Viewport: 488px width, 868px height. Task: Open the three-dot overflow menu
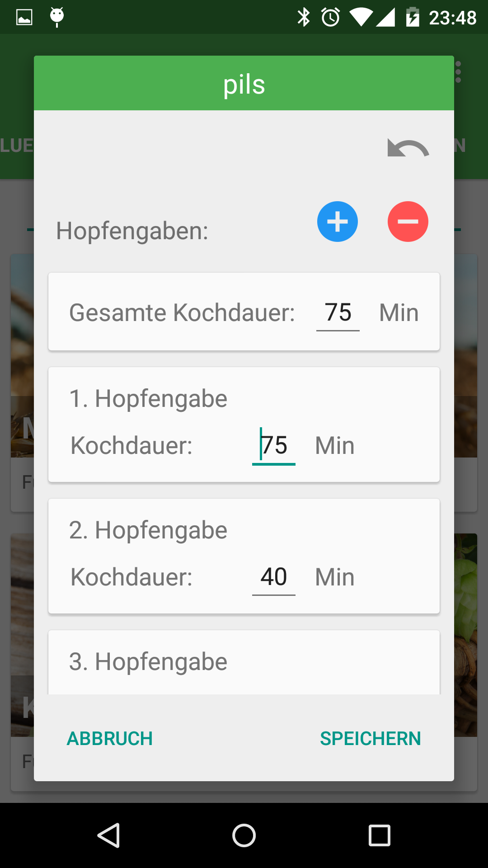[x=458, y=72]
